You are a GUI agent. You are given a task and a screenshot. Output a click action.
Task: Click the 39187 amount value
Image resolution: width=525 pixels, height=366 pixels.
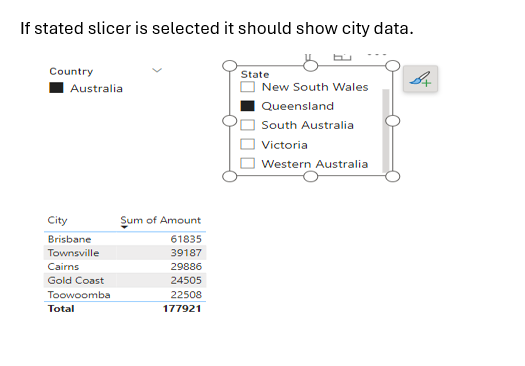(x=186, y=253)
